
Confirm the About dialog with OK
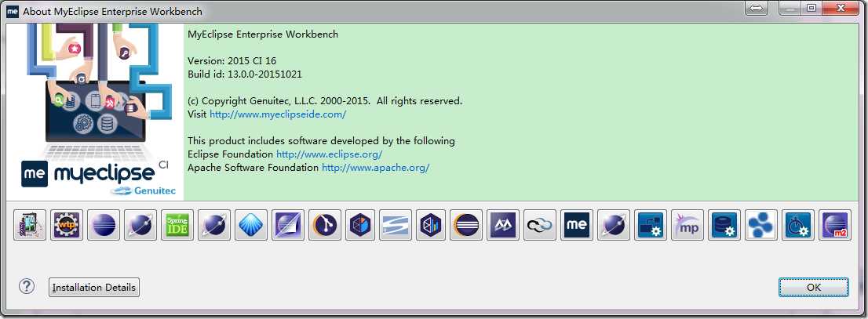click(x=814, y=288)
